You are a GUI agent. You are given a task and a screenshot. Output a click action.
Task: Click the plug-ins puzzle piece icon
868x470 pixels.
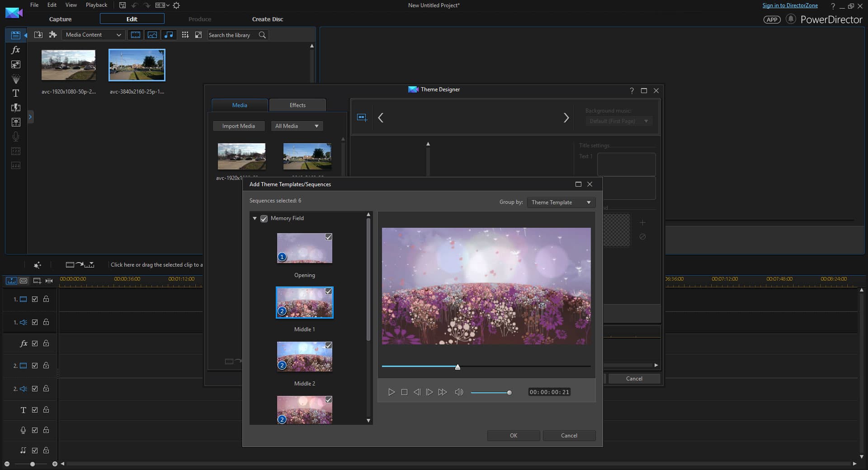point(53,35)
